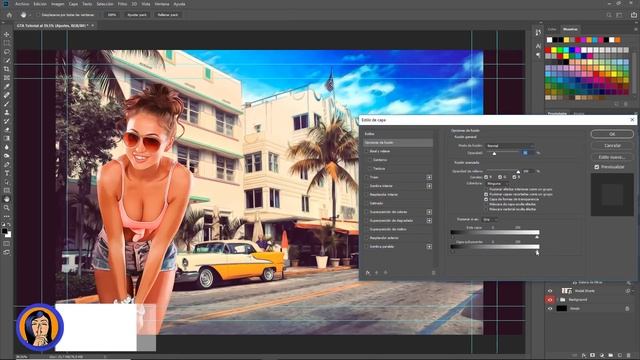Viewport: 640px width, 360px height.
Task: Open the Archivo menu
Action: (x=22, y=4)
